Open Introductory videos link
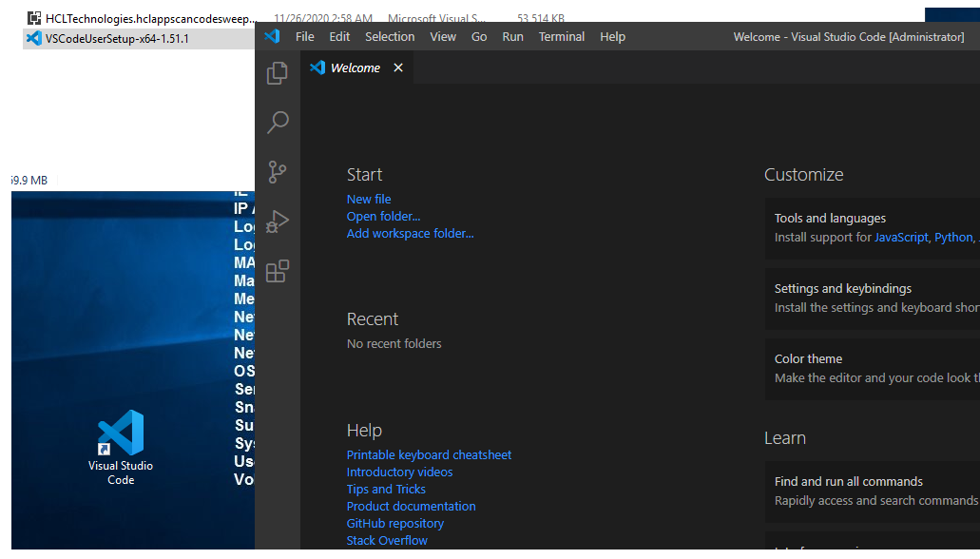Image resolution: width=980 pixels, height=559 pixels. pyautogui.click(x=399, y=472)
